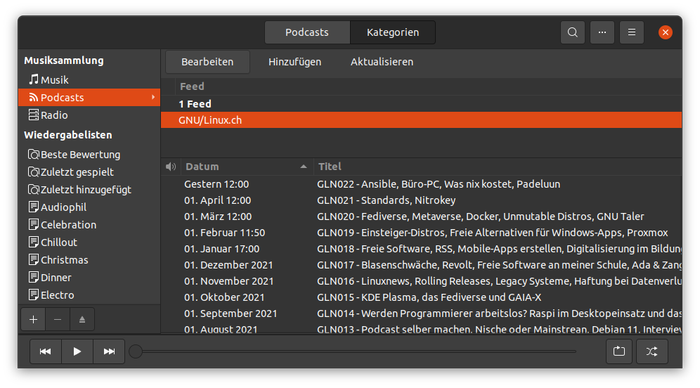Open Beste Bewertung playlist
Image resolution: width=700 pixels, height=388 pixels.
coord(89,154)
